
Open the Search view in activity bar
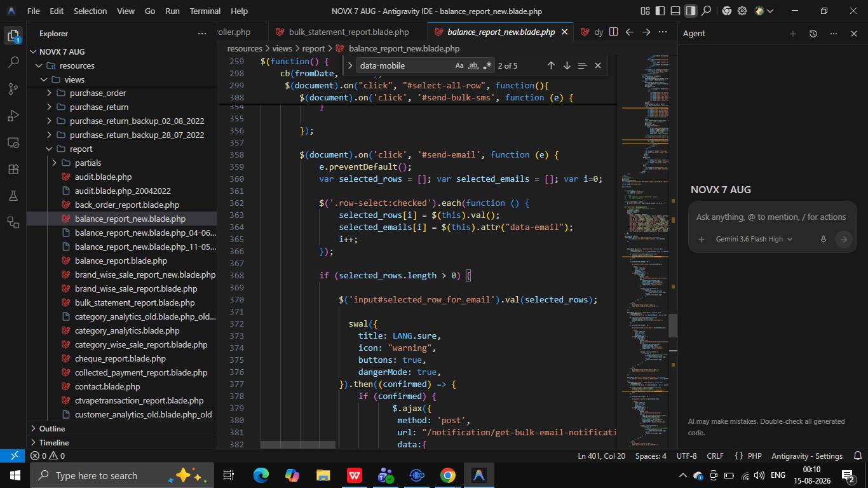coord(13,62)
